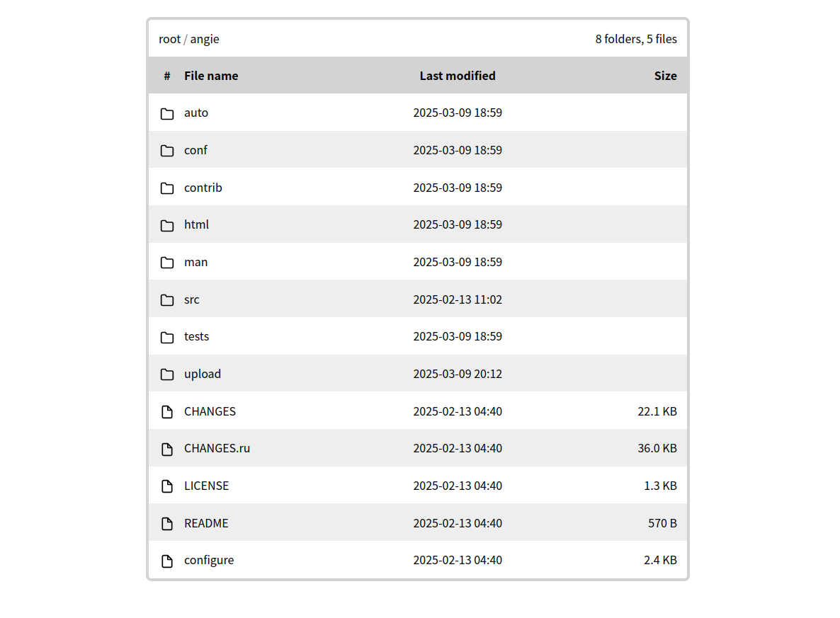Open the tests folder
The height and width of the screenshot is (618, 840).
pyautogui.click(x=196, y=336)
